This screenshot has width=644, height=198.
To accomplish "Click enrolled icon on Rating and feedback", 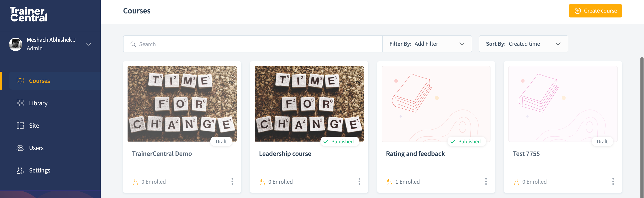I will coord(390,182).
